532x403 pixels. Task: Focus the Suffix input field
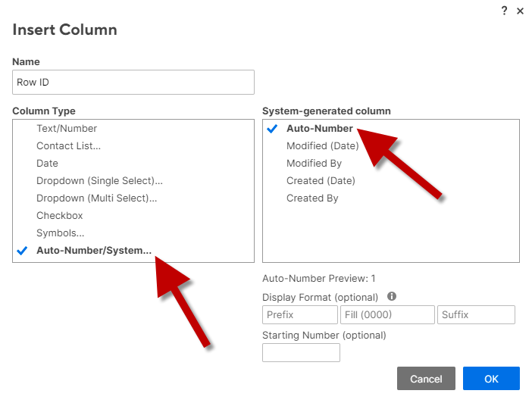[476, 315]
